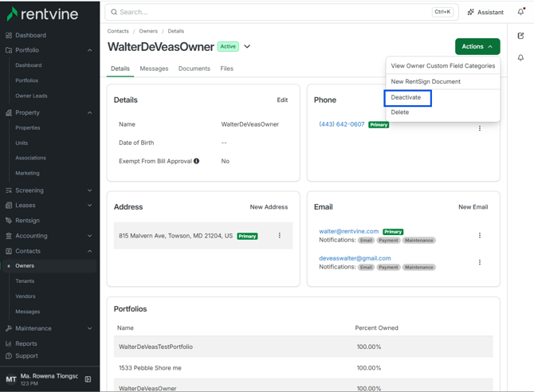
Task: Select the Details tab
Action: (x=120, y=69)
